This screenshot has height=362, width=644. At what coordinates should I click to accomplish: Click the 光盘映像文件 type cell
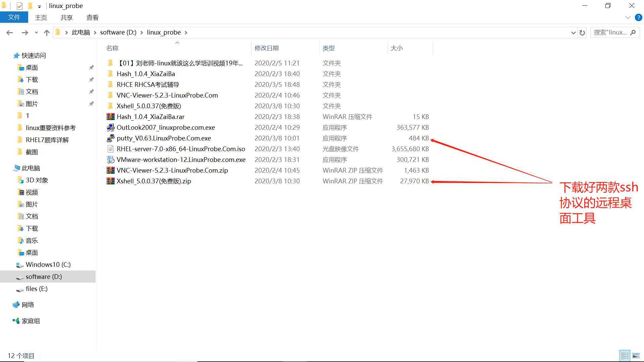341,149
